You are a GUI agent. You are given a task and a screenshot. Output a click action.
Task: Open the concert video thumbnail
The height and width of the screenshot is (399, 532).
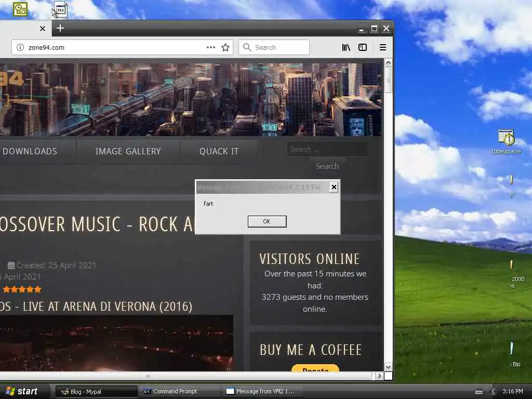[x=116, y=343]
